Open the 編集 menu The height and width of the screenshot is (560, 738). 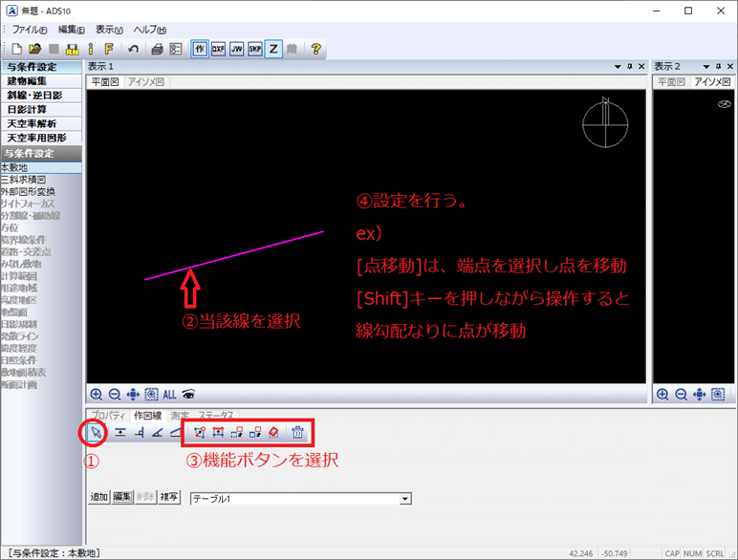tap(71, 30)
